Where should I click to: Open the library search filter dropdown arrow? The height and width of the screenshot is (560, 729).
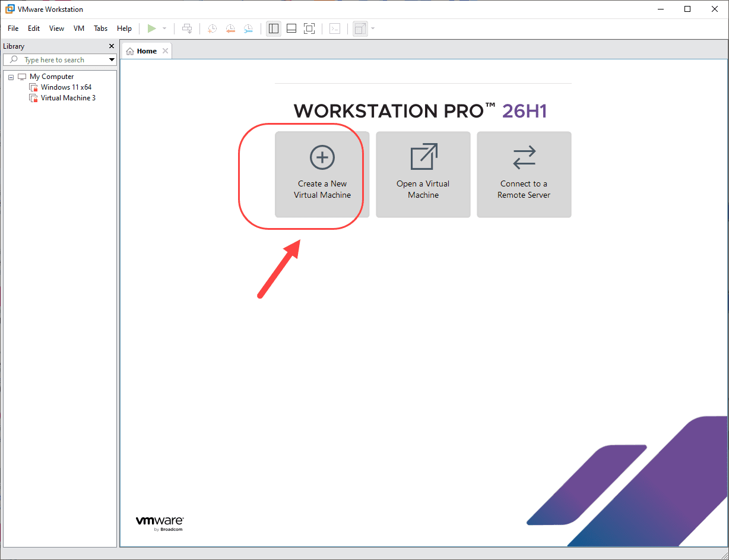click(x=112, y=60)
